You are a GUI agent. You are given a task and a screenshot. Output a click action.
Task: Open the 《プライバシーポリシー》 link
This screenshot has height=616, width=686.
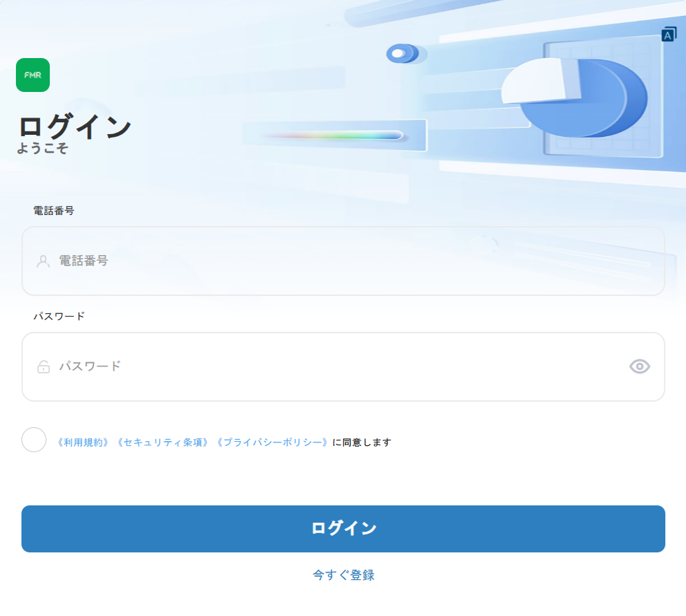coord(271,442)
